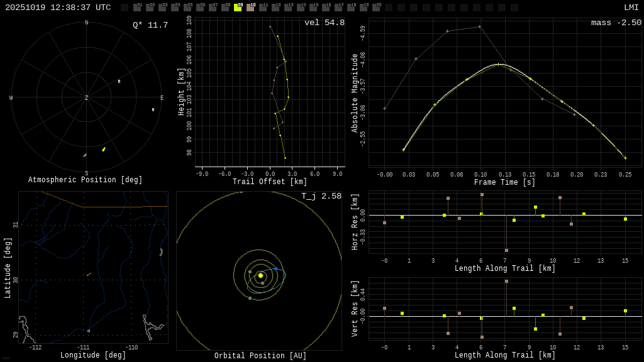
Task: Toggle station 08 indicator box
Action: [225, 8]
